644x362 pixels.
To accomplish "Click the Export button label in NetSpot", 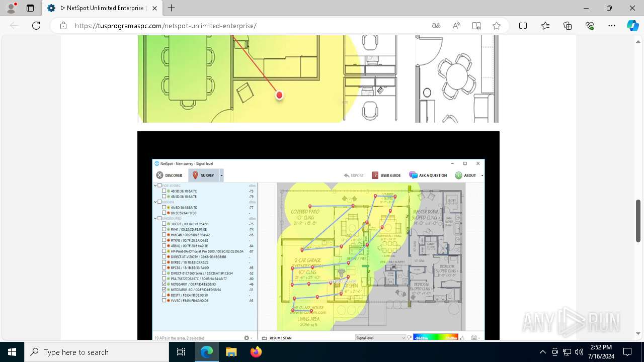I will (x=357, y=175).
